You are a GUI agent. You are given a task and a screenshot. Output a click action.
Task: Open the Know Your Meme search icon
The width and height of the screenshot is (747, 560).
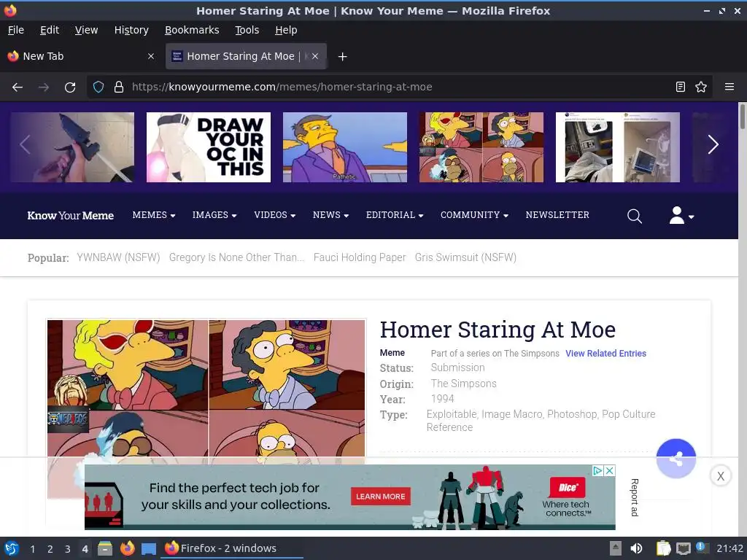[x=634, y=216]
